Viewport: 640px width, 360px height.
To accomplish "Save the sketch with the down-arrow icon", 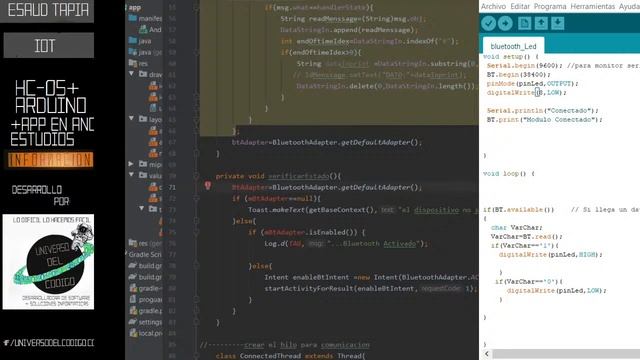I will click(x=558, y=23).
